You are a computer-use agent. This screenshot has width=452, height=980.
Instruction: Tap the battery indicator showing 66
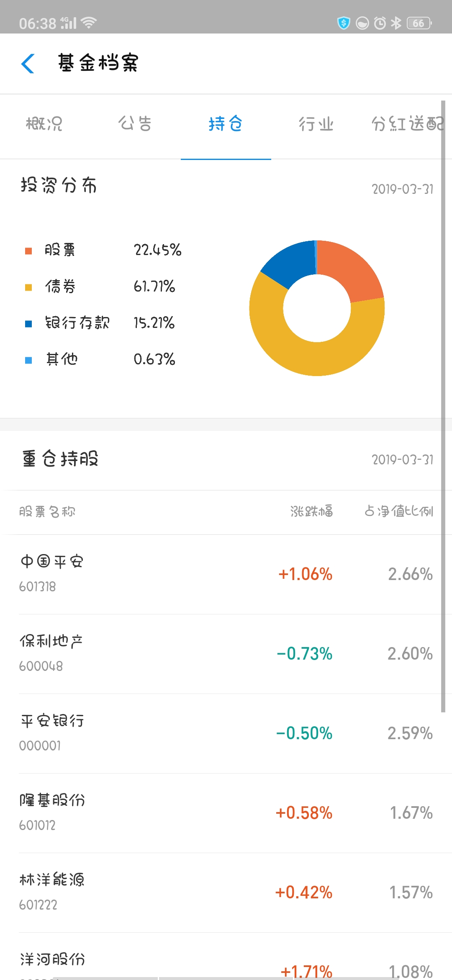click(419, 23)
